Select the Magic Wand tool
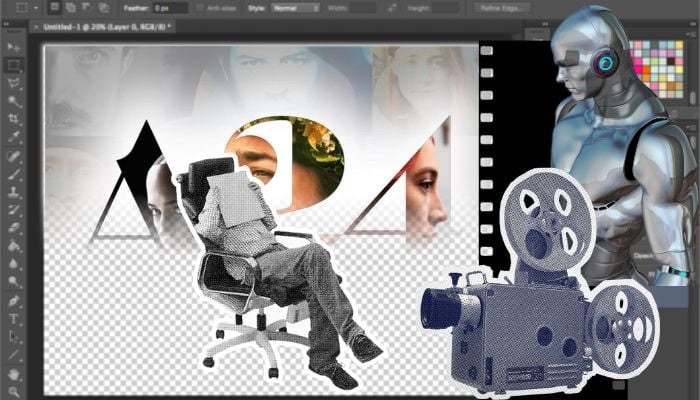 coord(13,101)
